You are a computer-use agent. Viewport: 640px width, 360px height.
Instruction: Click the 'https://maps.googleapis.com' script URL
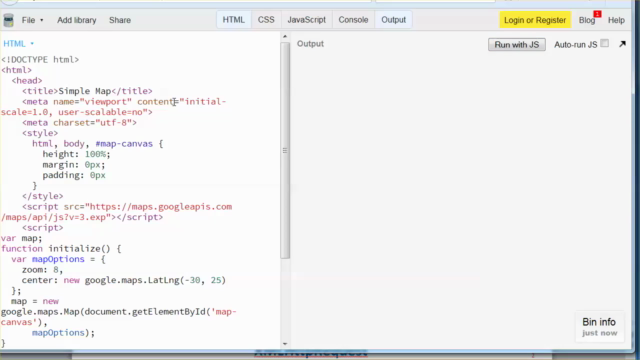(160, 207)
